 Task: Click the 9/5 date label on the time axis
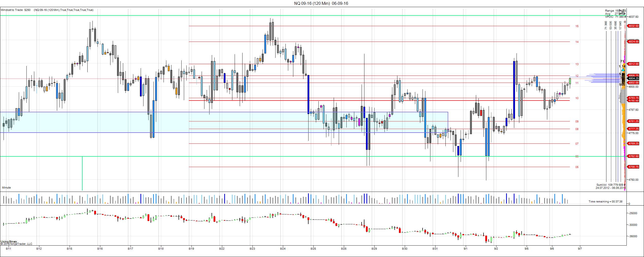click(x=527, y=249)
